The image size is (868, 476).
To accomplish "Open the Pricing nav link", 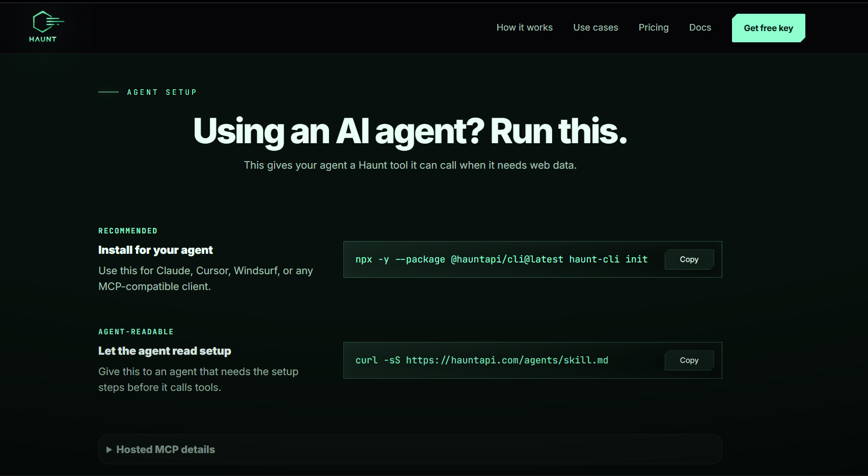I will pos(654,28).
